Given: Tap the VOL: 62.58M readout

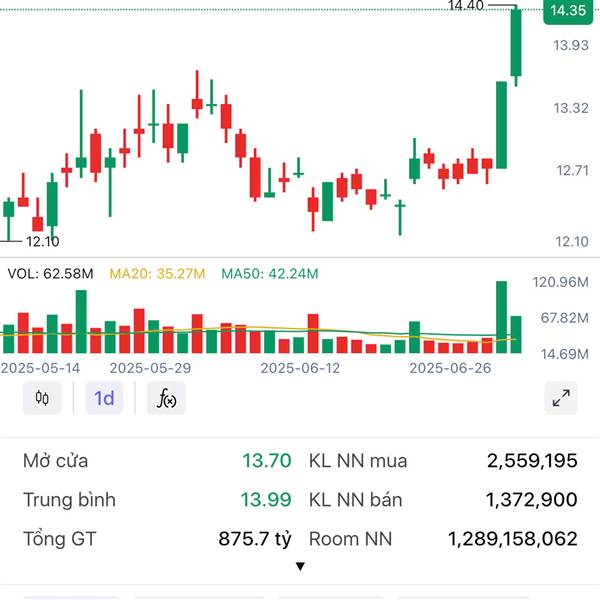Looking at the screenshot, I should point(50,274).
